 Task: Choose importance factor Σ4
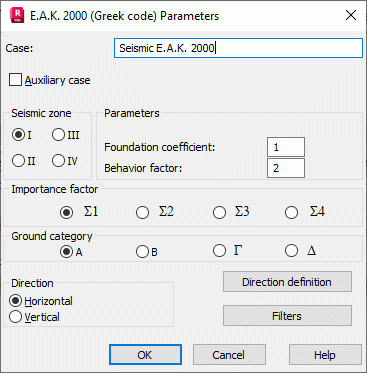click(x=292, y=212)
